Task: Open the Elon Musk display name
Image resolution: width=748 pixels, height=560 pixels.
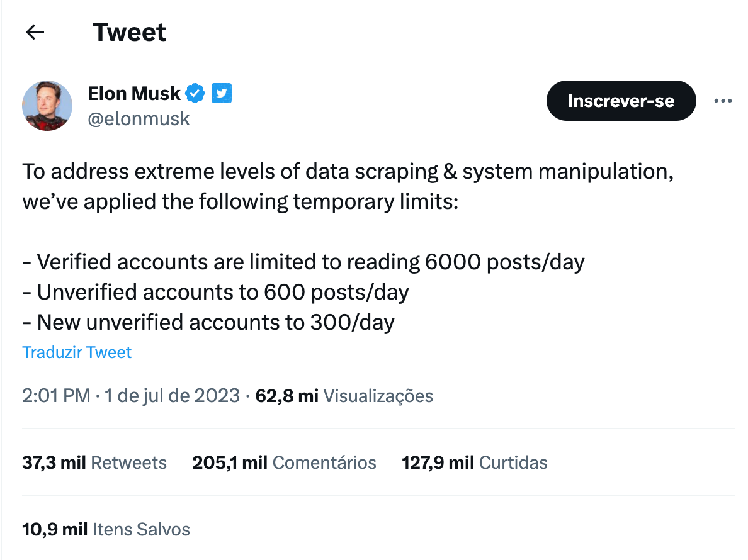Action: tap(134, 93)
